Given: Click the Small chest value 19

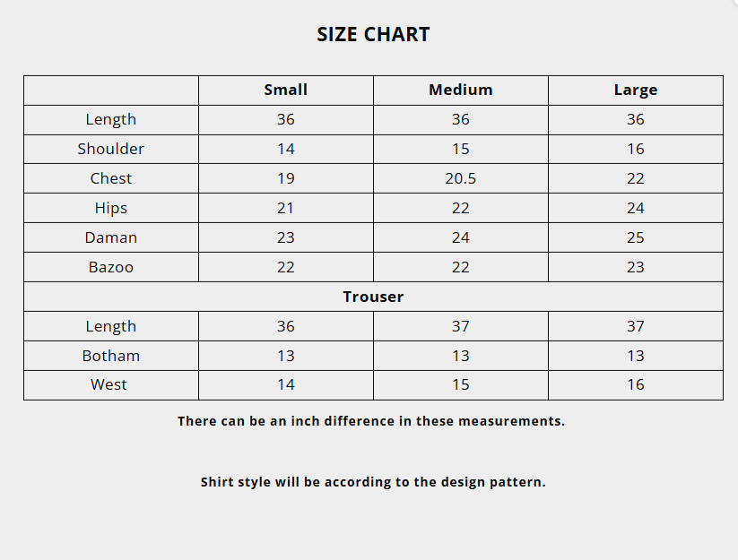Looking at the screenshot, I should pos(286,178).
